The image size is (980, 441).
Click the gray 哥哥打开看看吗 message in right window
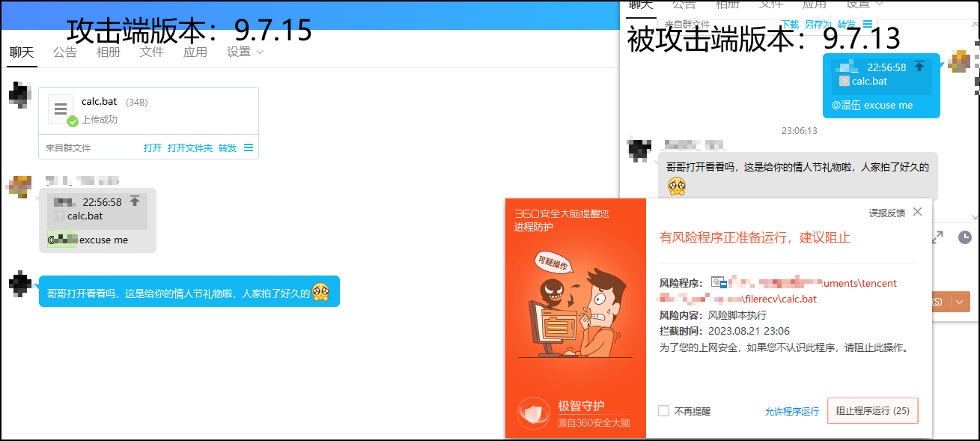[x=797, y=177]
